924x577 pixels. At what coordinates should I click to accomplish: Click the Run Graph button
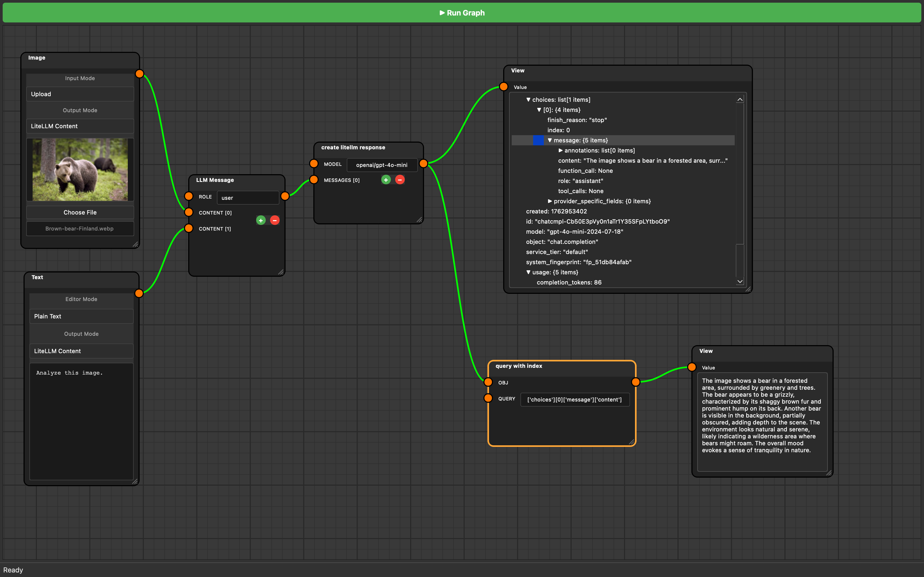point(462,13)
